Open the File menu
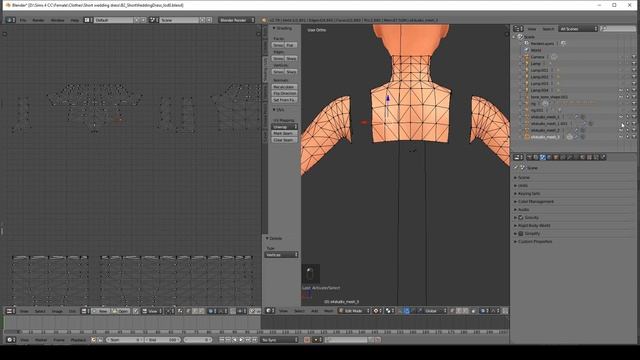640x360 pixels. tap(23, 20)
